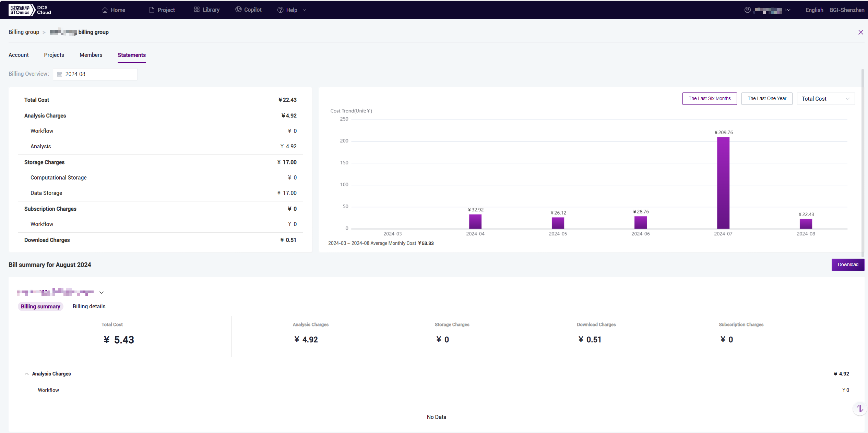
Task: Click the calendar icon in date field
Action: coord(60,74)
